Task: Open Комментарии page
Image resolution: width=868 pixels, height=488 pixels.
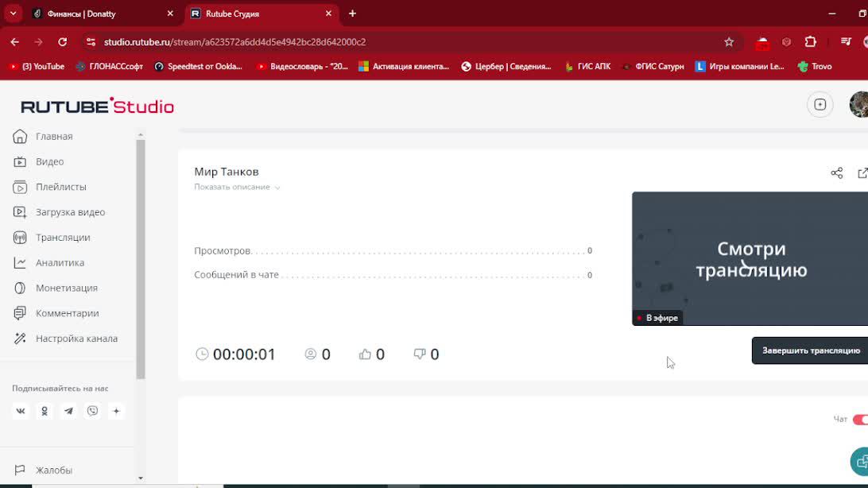Action: pyautogui.click(x=68, y=313)
